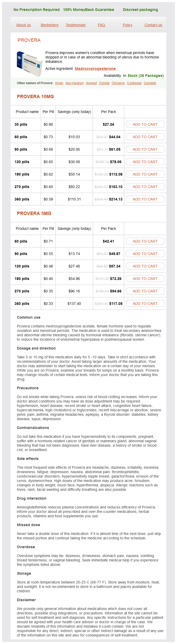
Task: Open the About us page
Action: click(x=24, y=25)
